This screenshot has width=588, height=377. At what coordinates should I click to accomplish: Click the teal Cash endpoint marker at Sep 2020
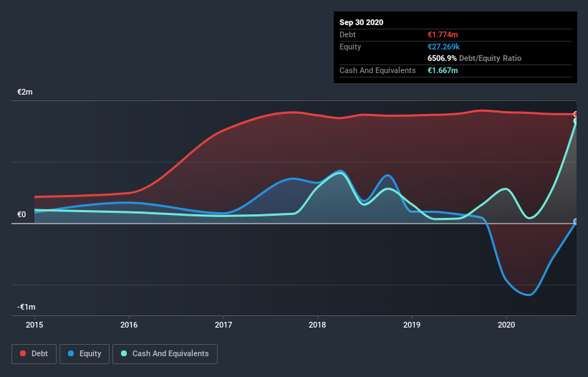pyautogui.click(x=576, y=121)
